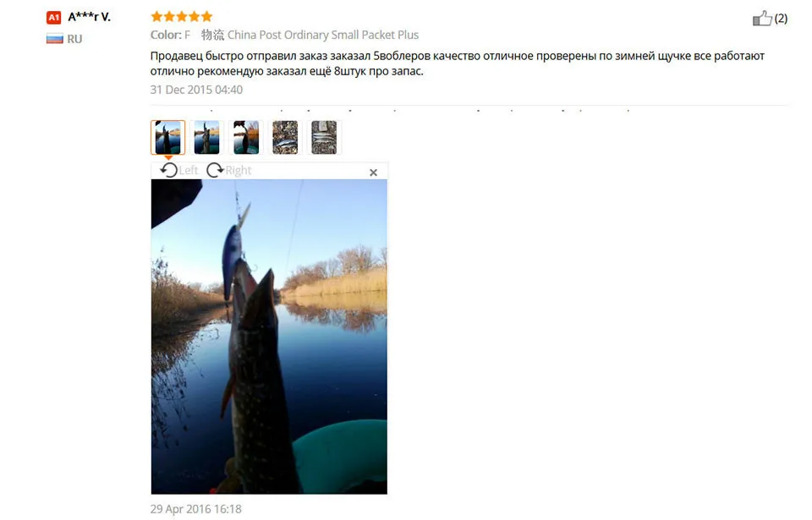812x520 pixels.
Task: Click the enlarged pike fishing photo
Action: click(269, 337)
